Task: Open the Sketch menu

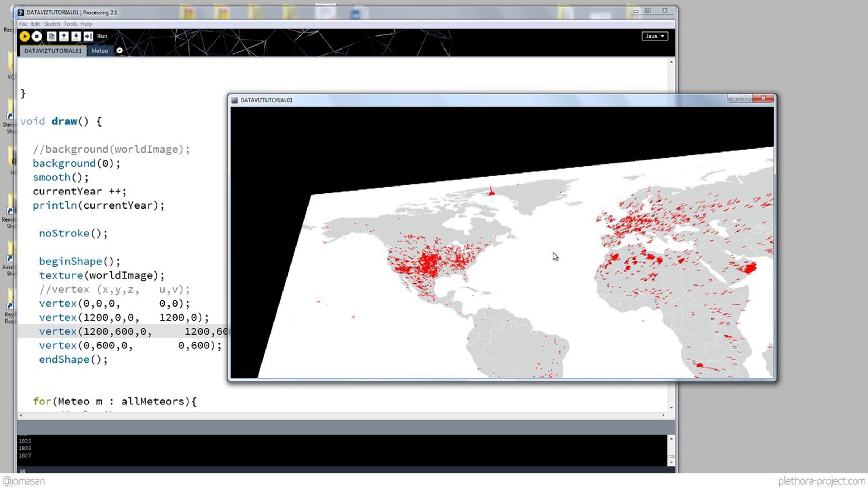Action: point(52,24)
